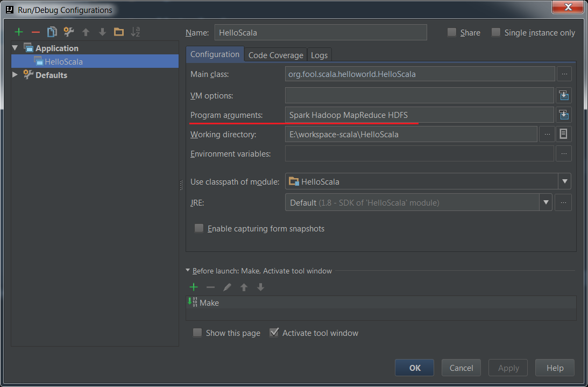This screenshot has height=387, width=588.
Task: Open the Code Coverage tab
Action: pyautogui.click(x=275, y=55)
